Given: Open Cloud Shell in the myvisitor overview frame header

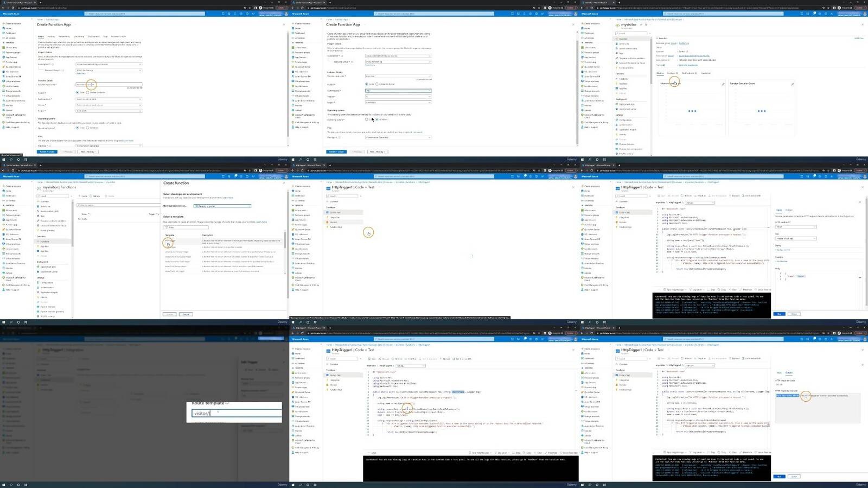Looking at the screenshot, I should [802, 14].
